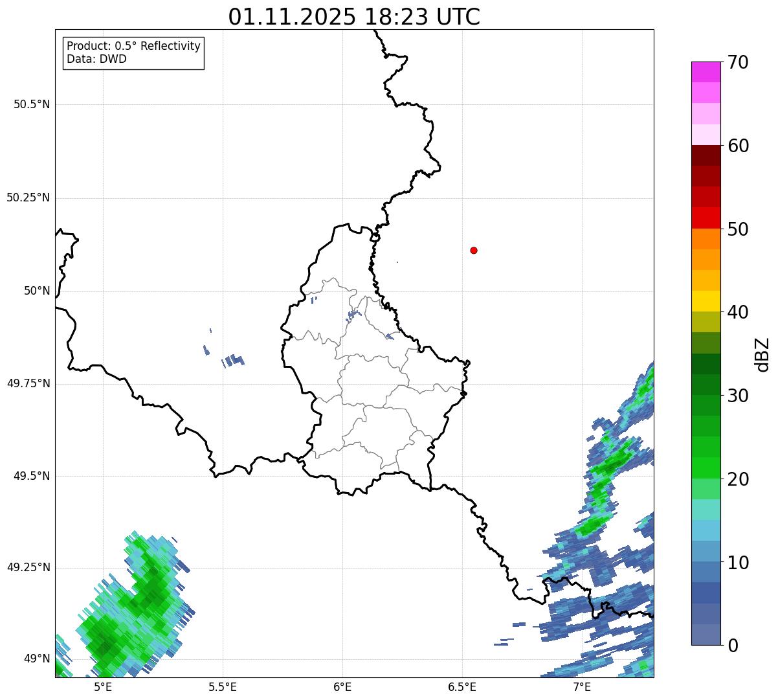Click the bright green swatch above 20

coord(706,468)
